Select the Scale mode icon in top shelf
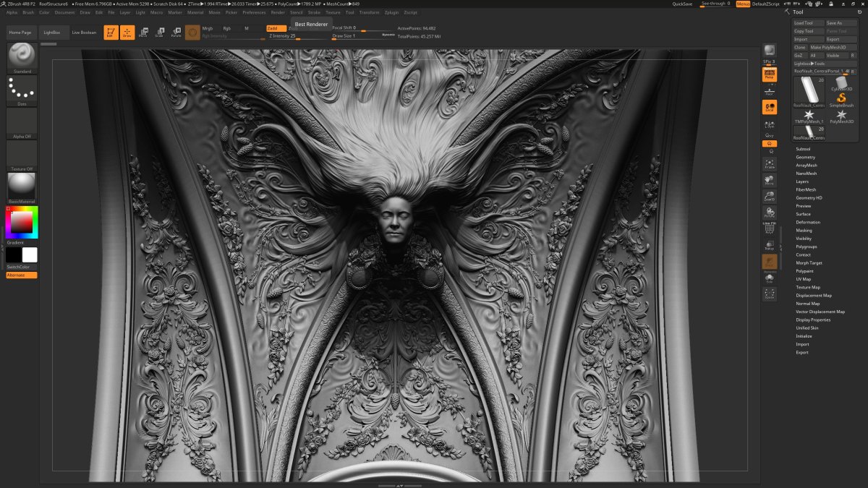The height and width of the screenshot is (488, 868). point(160,31)
